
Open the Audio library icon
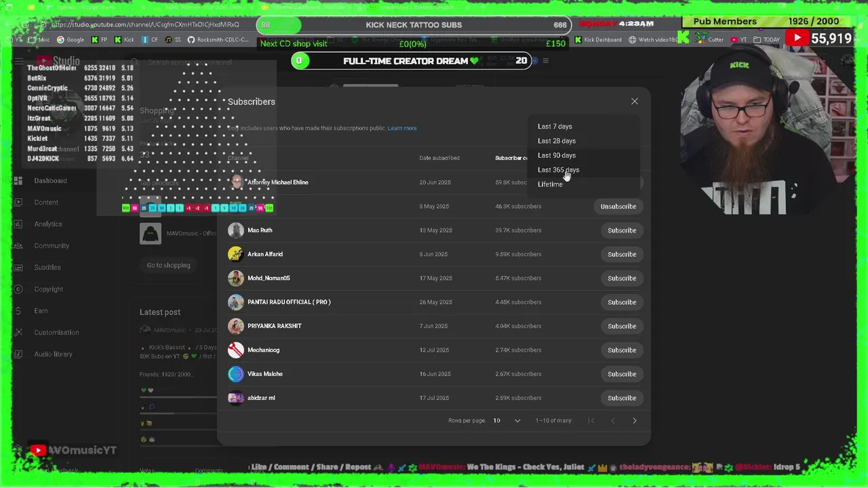tap(18, 354)
